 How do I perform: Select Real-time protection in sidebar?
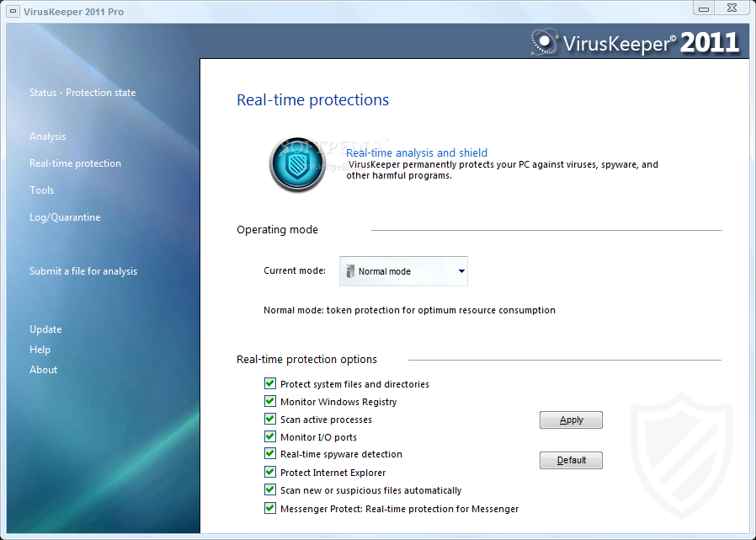[x=75, y=163]
